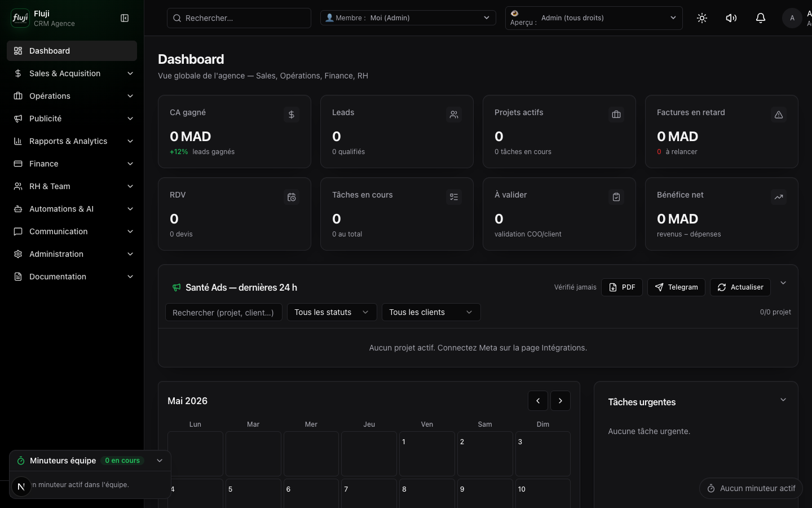Click stopwatch icon in Minuteurs équipe

click(21, 461)
